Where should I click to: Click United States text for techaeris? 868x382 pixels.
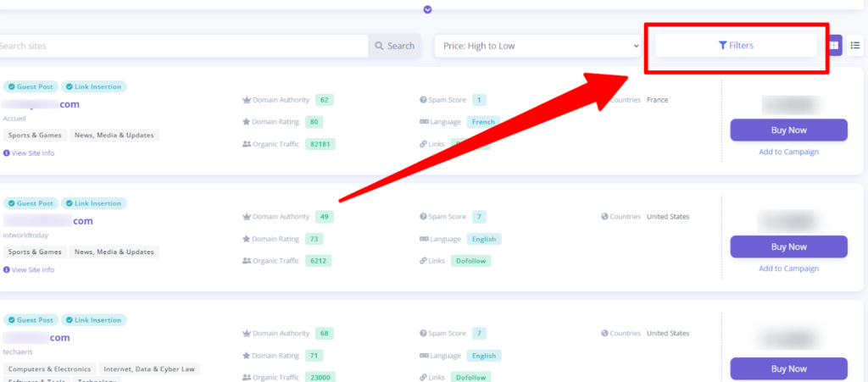pyautogui.click(x=668, y=334)
